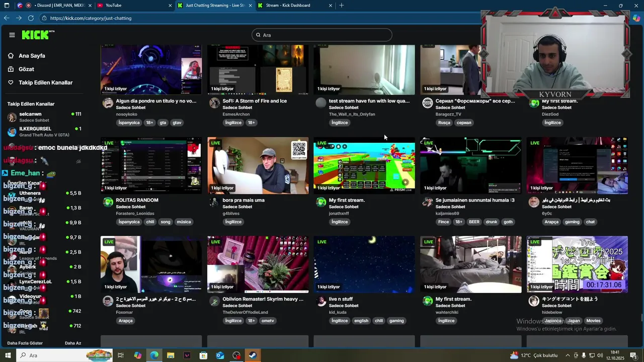Open jonathxnff channel avatar

(x=321, y=202)
